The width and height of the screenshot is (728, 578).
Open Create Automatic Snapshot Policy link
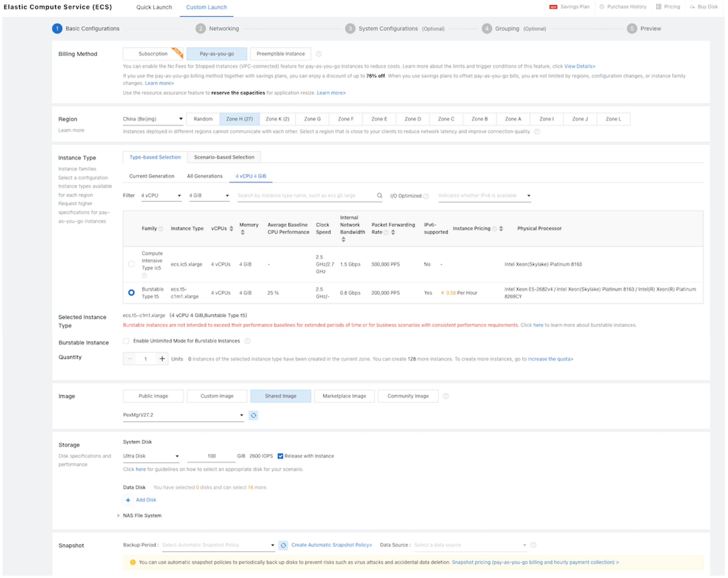(331, 545)
